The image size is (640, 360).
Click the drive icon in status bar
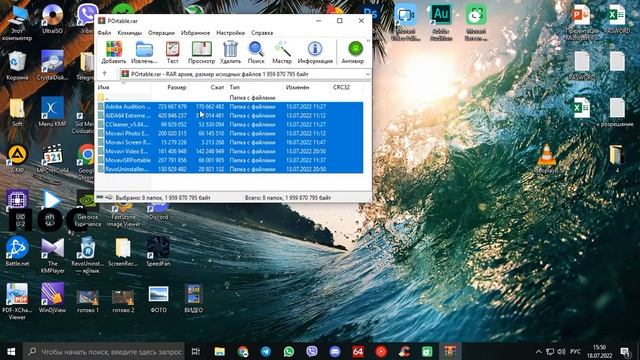pyautogui.click(x=100, y=198)
